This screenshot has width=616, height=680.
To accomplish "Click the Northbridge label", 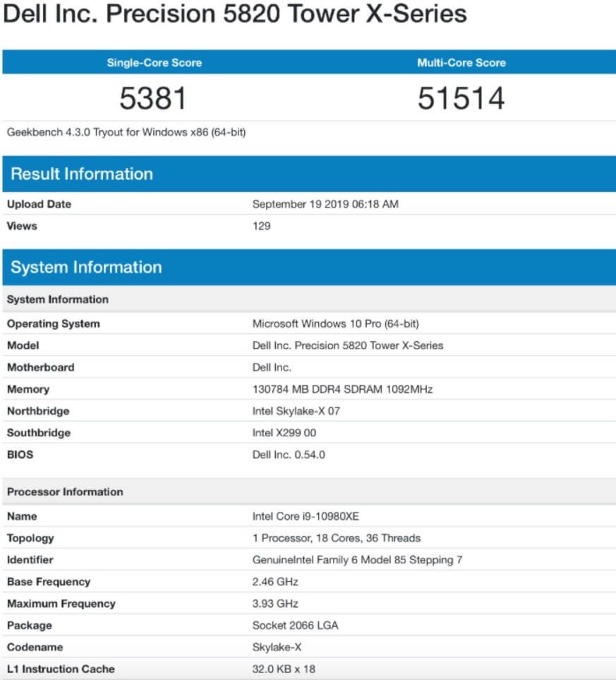I will [38, 411].
